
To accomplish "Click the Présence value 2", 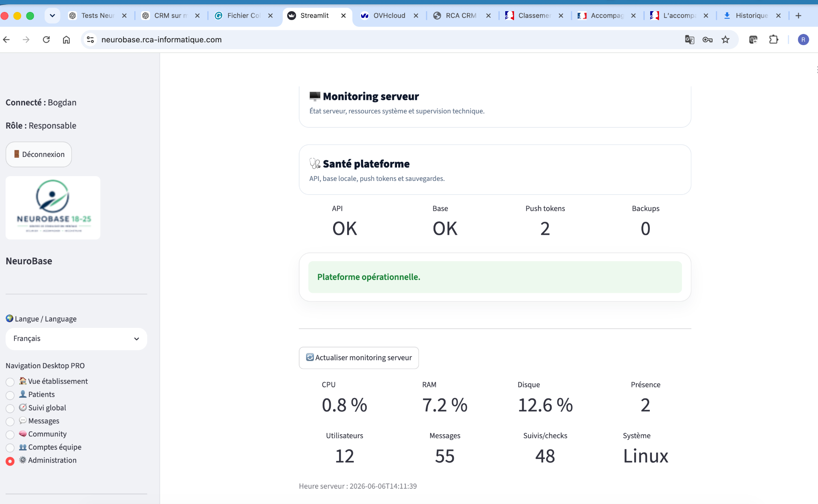I will [645, 405].
